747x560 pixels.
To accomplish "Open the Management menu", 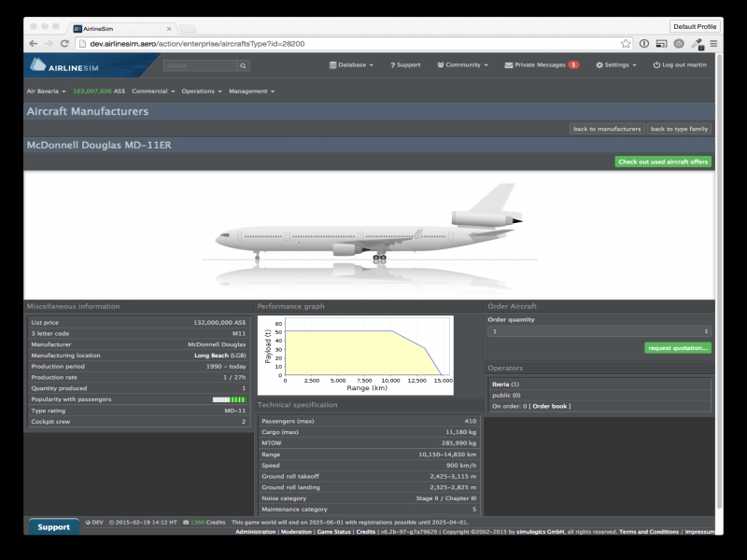I will click(x=251, y=91).
